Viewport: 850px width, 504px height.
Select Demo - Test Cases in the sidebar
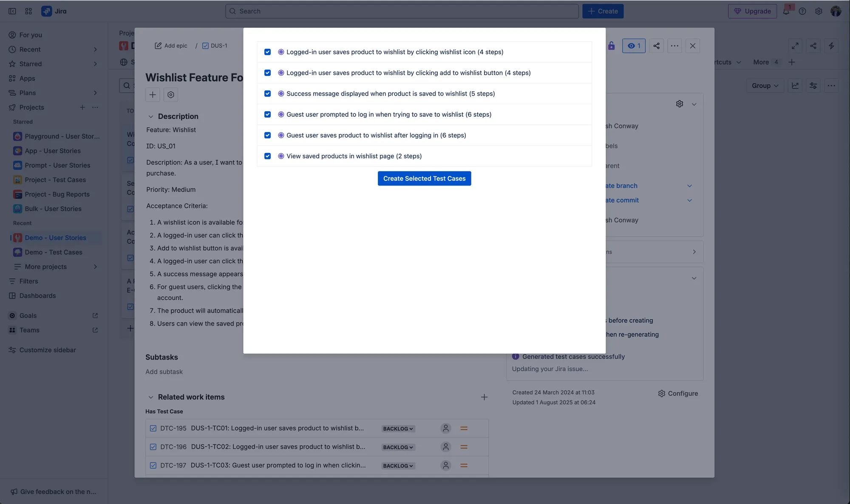pyautogui.click(x=54, y=252)
